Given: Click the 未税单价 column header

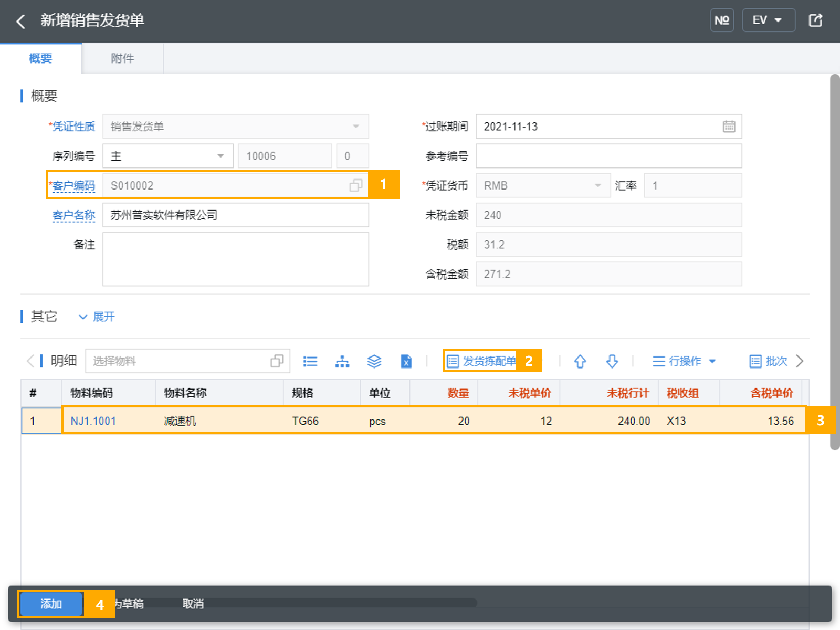Looking at the screenshot, I should point(519,393).
